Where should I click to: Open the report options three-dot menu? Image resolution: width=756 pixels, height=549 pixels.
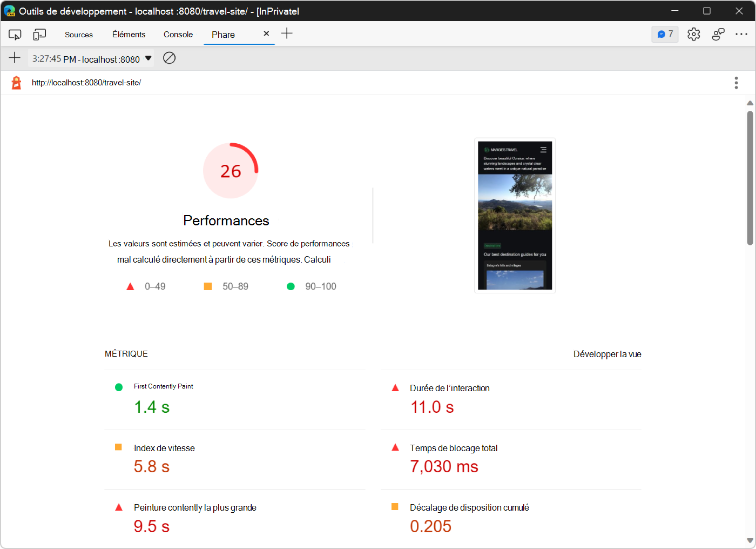(x=736, y=82)
